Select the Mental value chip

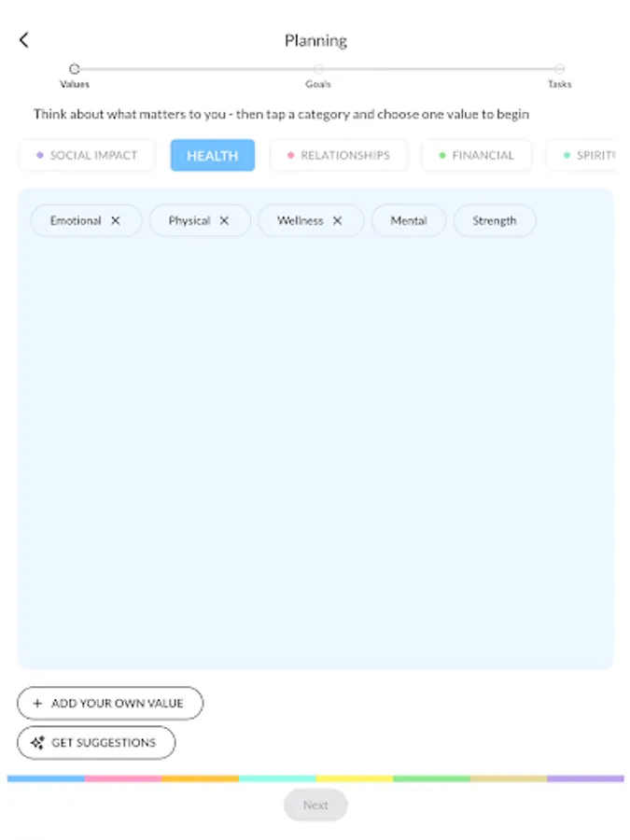click(x=408, y=220)
